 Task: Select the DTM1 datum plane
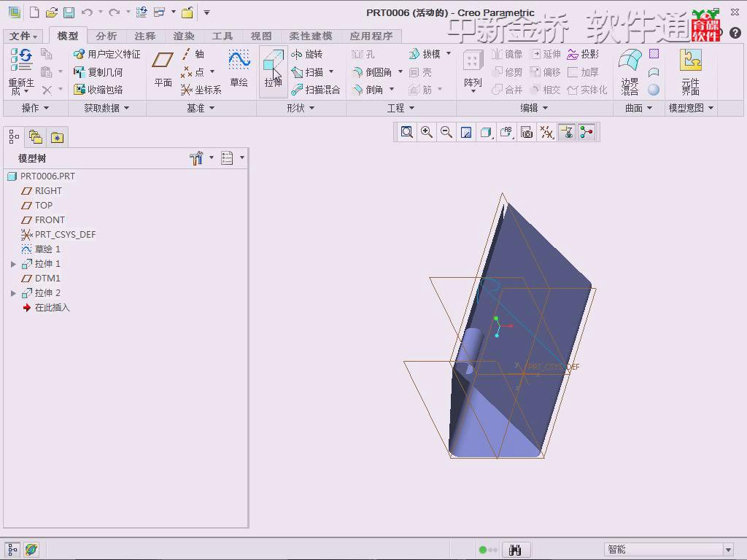pyautogui.click(x=41, y=279)
